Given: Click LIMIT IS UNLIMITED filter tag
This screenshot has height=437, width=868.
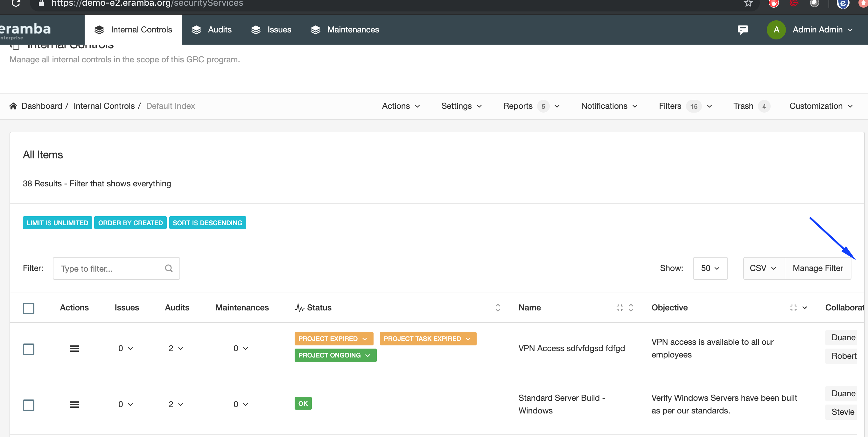Looking at the screenshot, I should pos(57,223).
